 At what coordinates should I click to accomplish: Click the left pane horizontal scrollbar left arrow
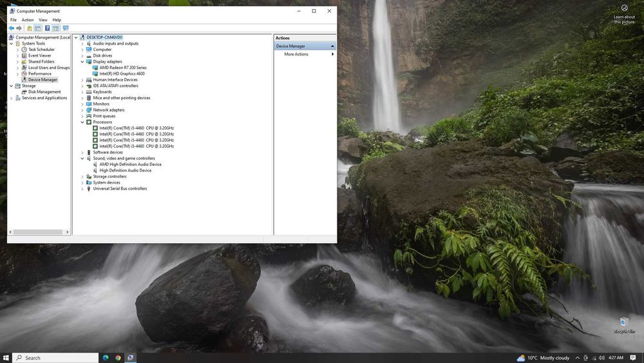tap(11, 232)
